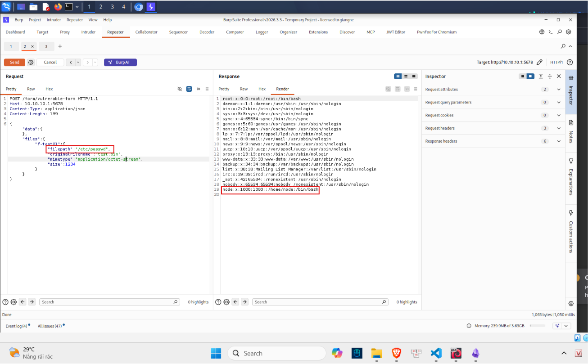Collapse the Repeater tab bar chevron

click(570, 46)
